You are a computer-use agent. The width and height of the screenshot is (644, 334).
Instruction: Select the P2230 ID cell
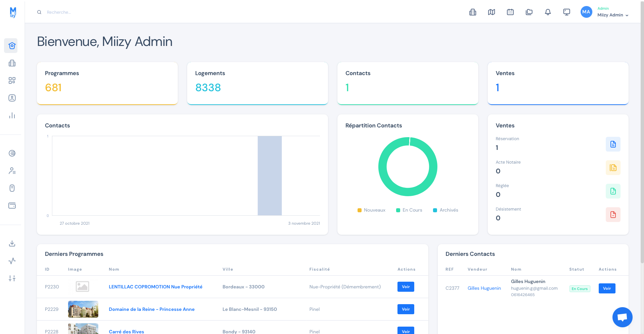click(52, 287)
